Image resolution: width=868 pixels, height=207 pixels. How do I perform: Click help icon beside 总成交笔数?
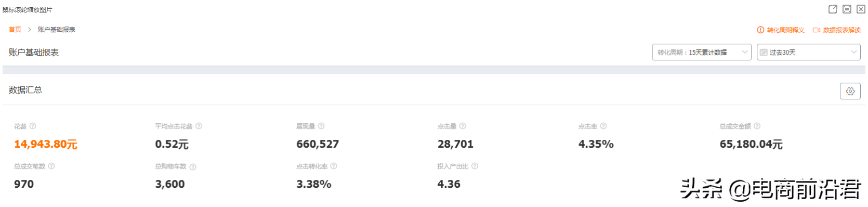(51, 166)
